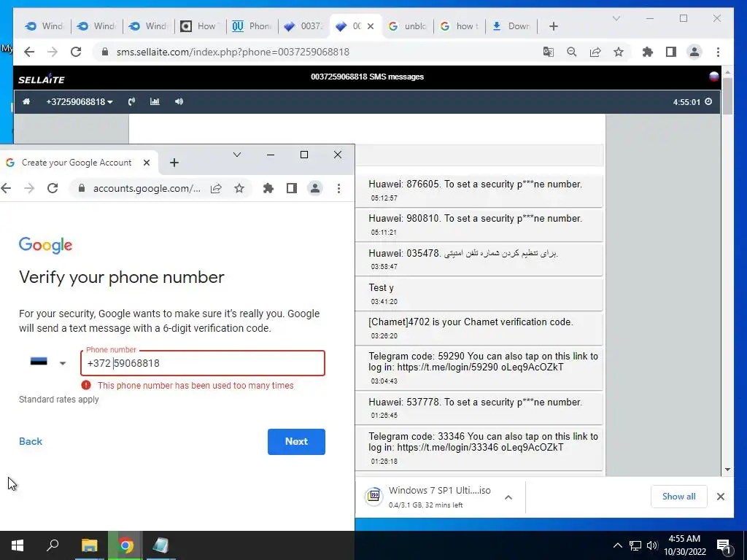
Task: Click the '[Chamet]4702 is your Chamet verification code' message
Action: coord(479,327)
